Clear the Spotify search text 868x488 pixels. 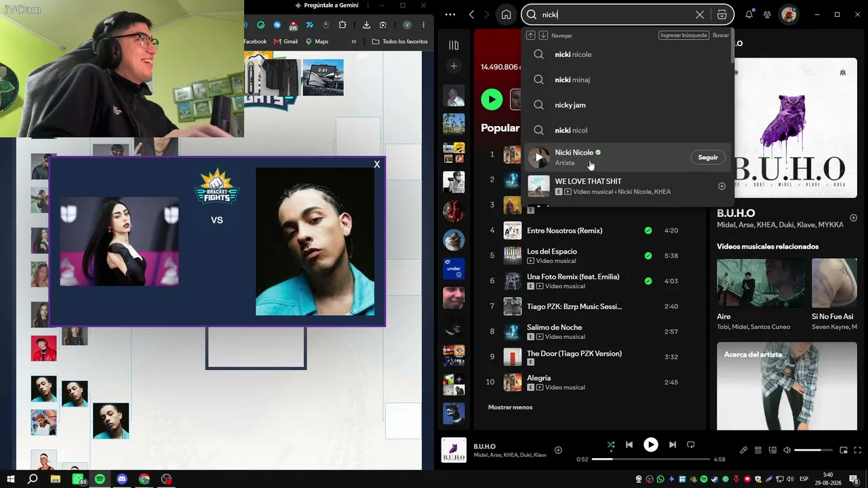click(700, 14)
